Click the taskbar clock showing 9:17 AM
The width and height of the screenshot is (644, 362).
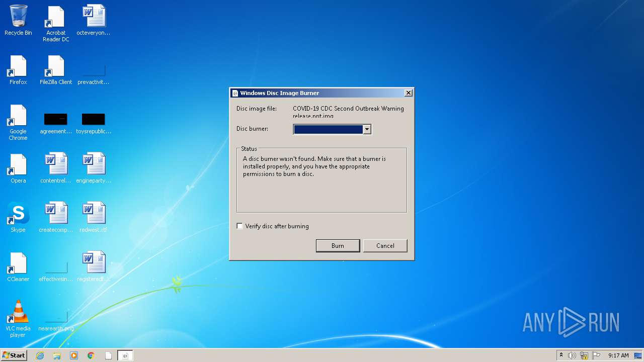pos(618,355)
